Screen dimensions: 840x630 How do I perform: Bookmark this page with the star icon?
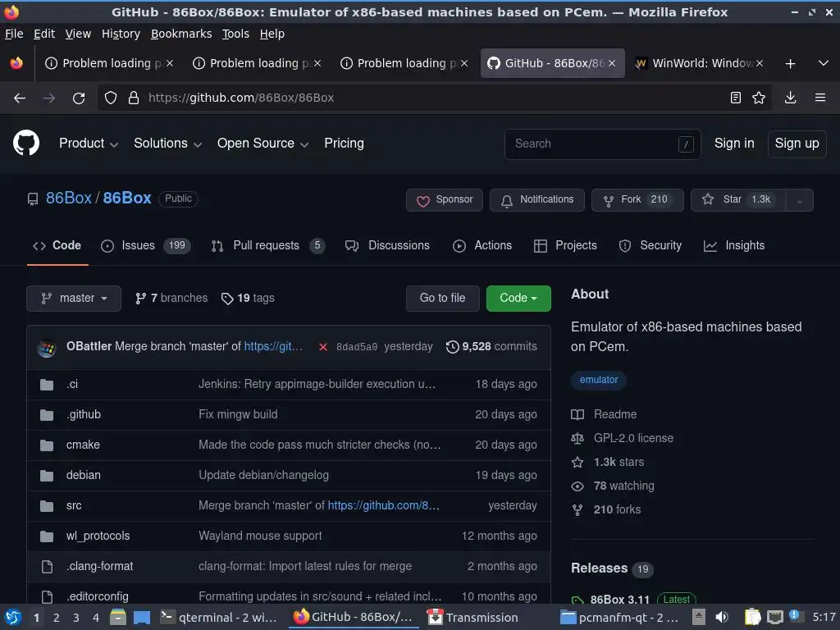coord(759,98)
